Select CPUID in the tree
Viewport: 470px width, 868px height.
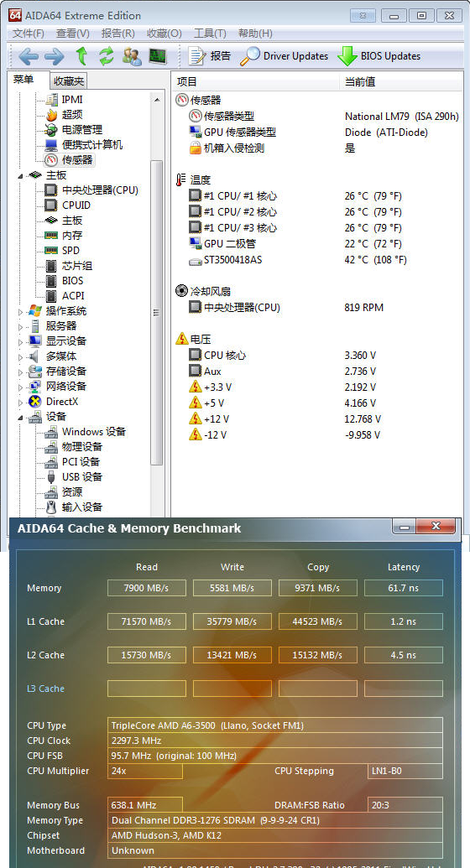click(x=76, y=205)
